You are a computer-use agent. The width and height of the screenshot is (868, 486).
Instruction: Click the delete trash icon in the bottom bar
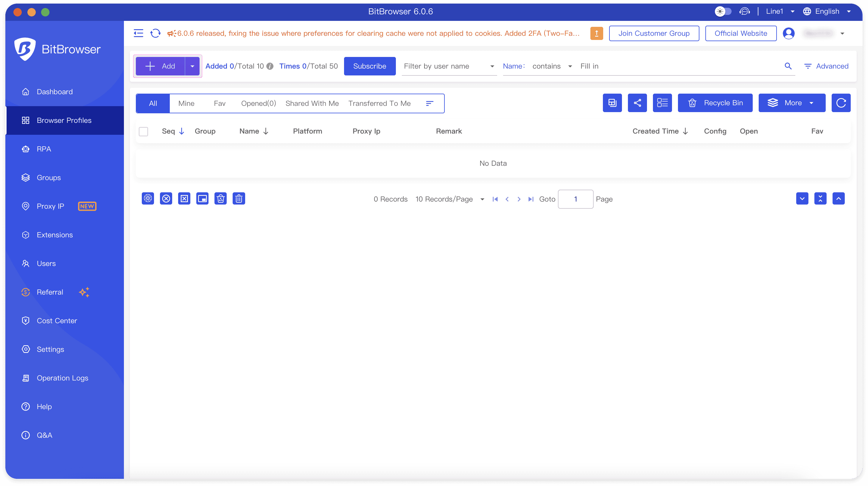click(239, 199)
